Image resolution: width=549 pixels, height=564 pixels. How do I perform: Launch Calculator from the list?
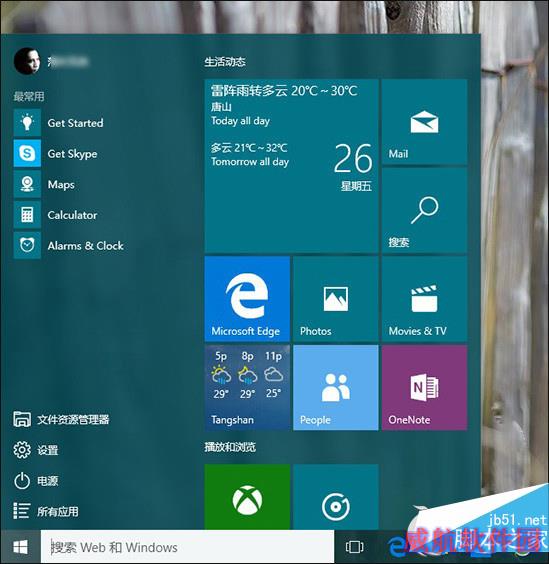(x=72, y=215)
